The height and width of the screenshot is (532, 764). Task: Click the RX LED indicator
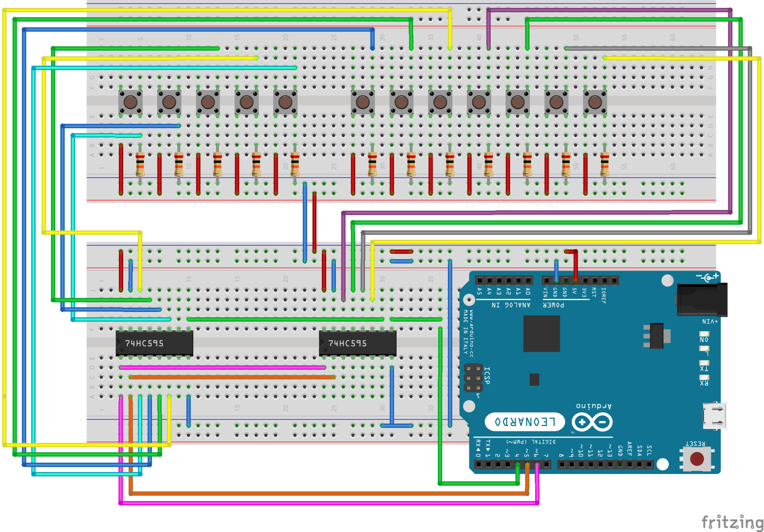pyautogui.click(x=704, y=378)
